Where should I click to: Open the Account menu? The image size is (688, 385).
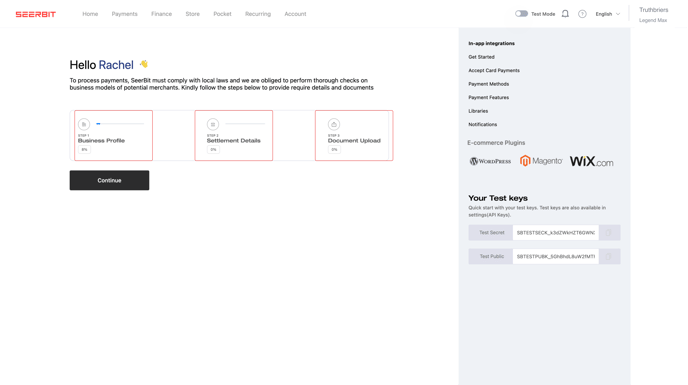coord(295,14)
